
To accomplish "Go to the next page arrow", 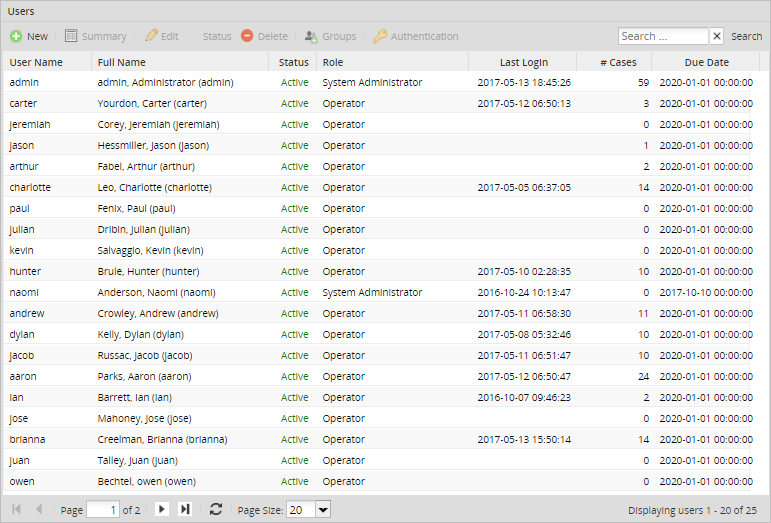I will (162, 510).
